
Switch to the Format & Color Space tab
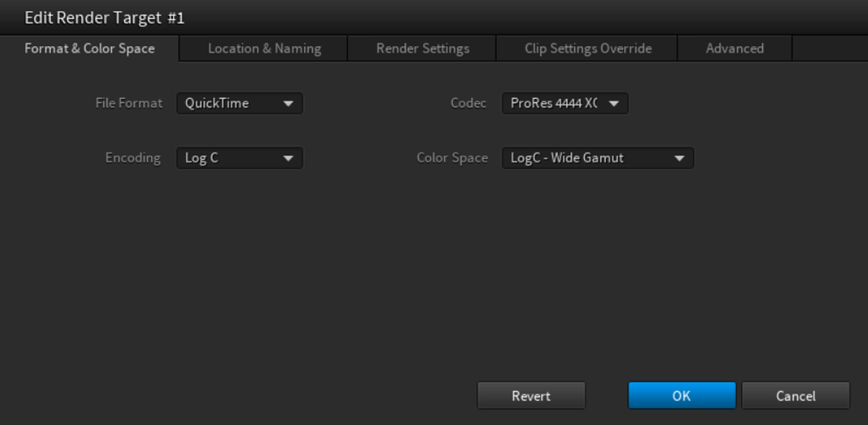tap(90, 48)
